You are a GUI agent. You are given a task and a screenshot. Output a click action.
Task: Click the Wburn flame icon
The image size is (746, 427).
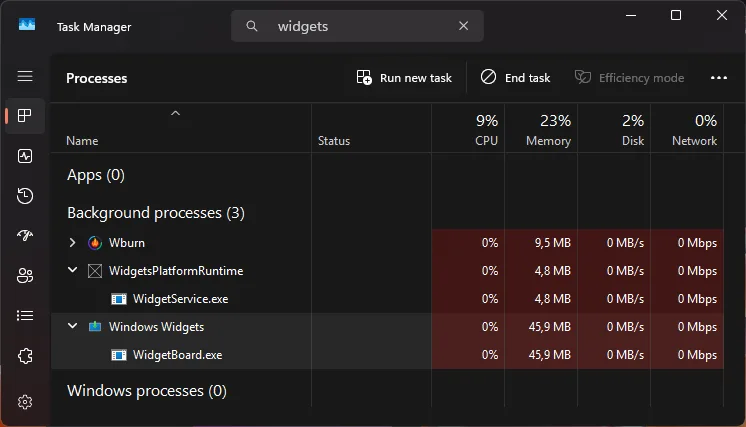pyautogui.click(x=95, y=243)
